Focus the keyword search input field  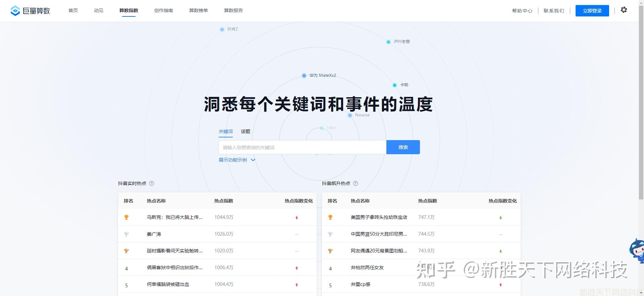(303, 147)
